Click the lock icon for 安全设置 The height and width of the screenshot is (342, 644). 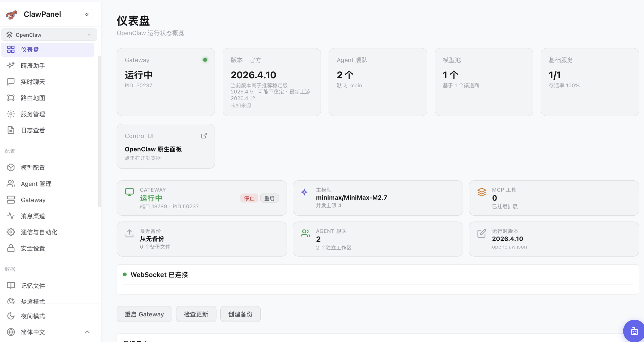coord(11,248)
